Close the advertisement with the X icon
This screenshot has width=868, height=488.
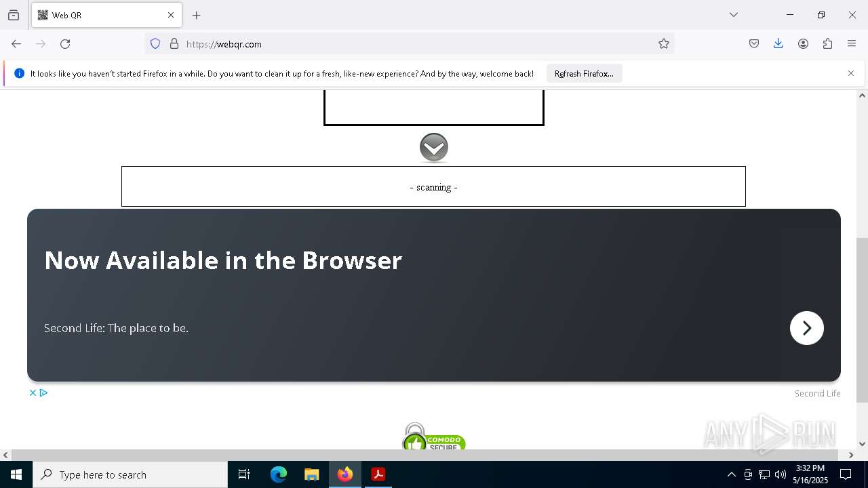(33, 393)
